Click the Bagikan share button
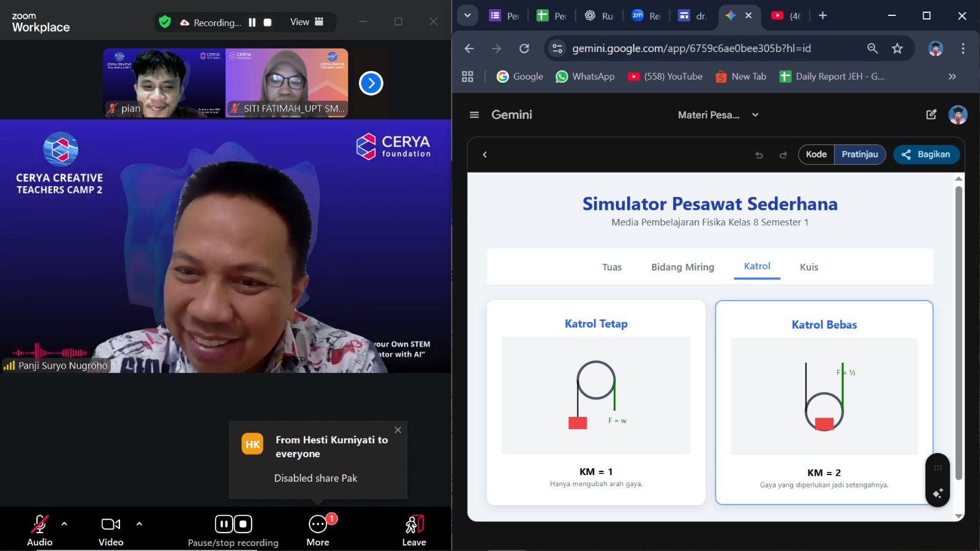This screenshot has width=980, height=551. [926, 154]
